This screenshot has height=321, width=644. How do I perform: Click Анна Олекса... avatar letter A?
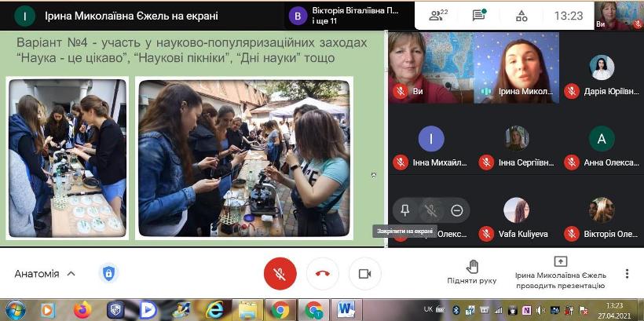coord(602,139)
